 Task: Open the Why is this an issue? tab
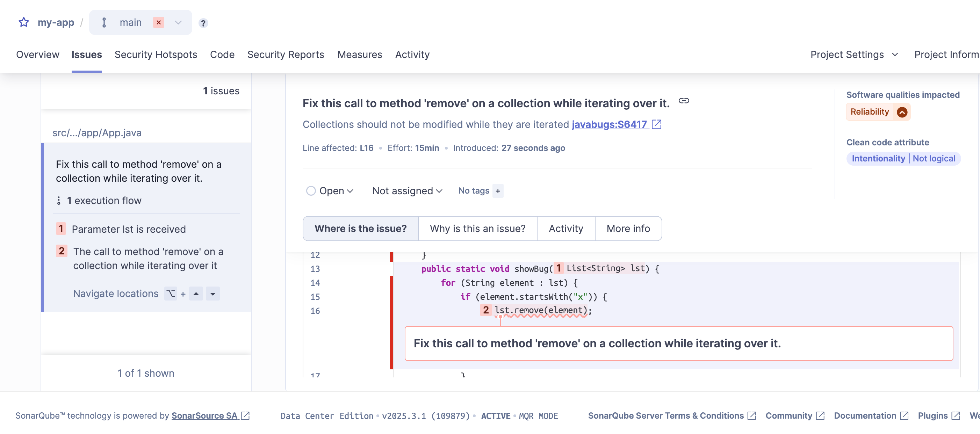point(477,228)
